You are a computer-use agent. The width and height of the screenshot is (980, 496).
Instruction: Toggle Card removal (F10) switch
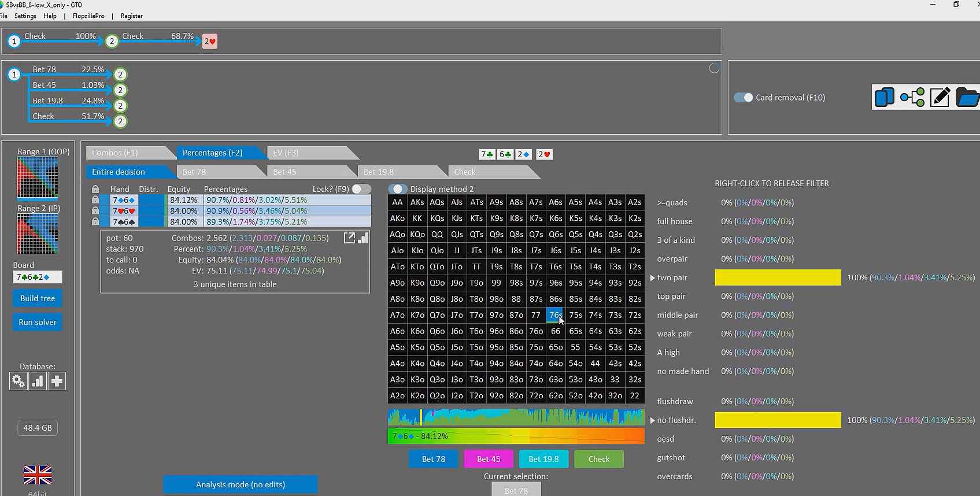743,97
